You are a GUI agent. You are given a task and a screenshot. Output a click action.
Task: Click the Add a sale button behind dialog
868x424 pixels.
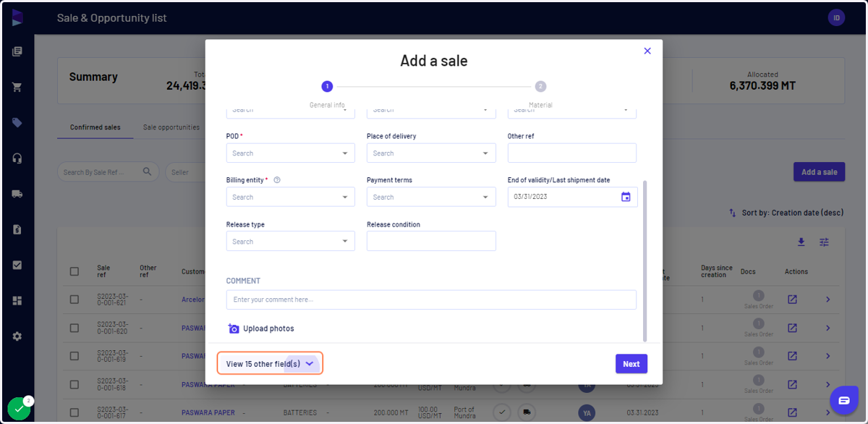point(819,171)
